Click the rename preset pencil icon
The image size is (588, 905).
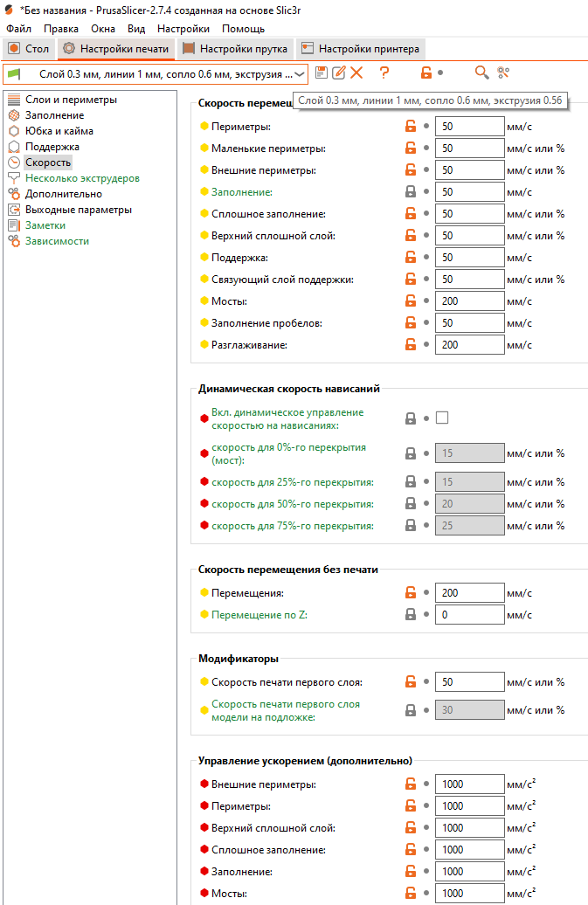pyautogui.click(x=339, y=73)
